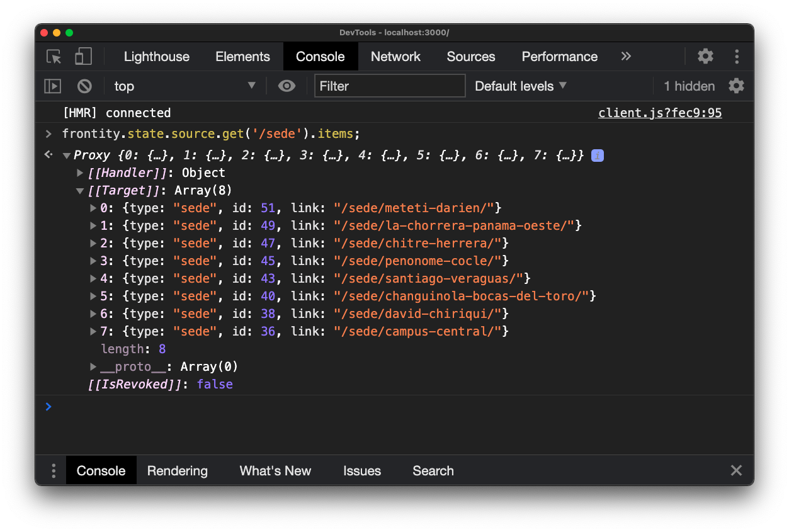Viewport: 789px width, 532px height.
Task: Click the console Filter input field
Action: tap(389, 86)
